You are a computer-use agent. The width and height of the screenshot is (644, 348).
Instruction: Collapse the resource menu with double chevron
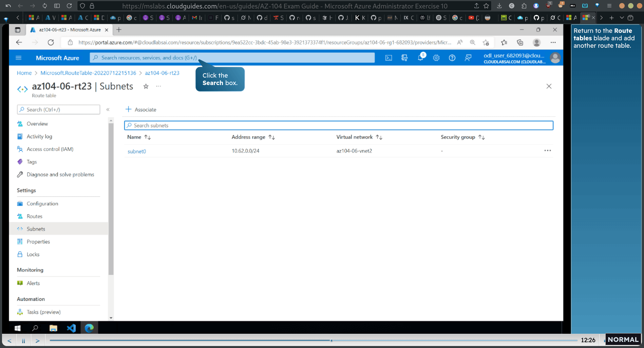108,109
